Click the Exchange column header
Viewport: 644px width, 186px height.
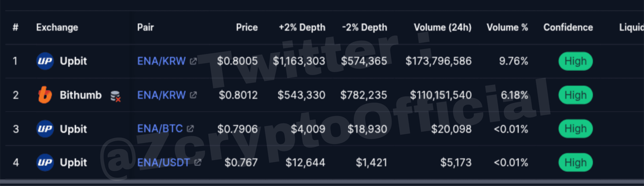[x=57, y=27]
